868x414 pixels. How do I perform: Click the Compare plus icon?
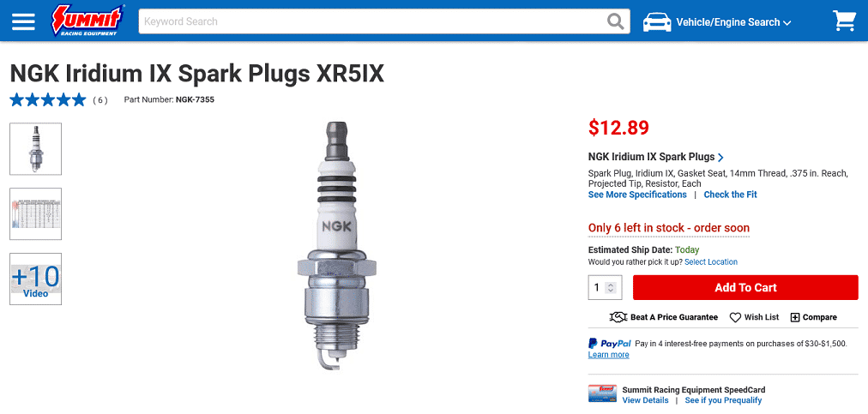point(795,318)
